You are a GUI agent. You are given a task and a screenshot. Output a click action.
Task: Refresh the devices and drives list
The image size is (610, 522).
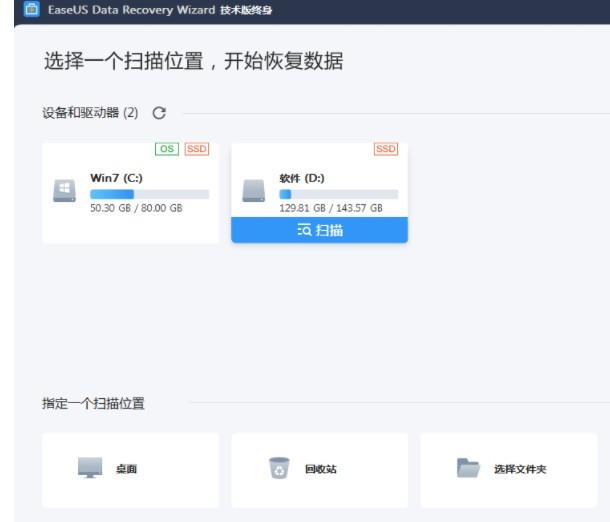[159, 113]
